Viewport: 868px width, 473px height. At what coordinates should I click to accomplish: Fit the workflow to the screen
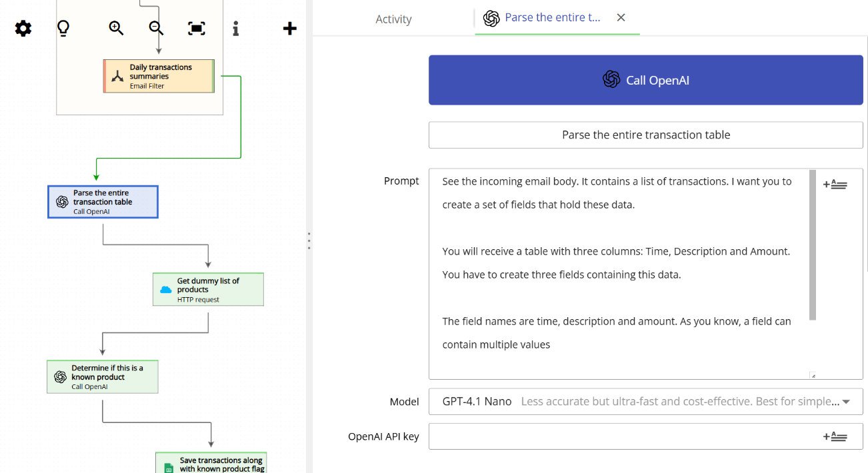pos(195,28)
